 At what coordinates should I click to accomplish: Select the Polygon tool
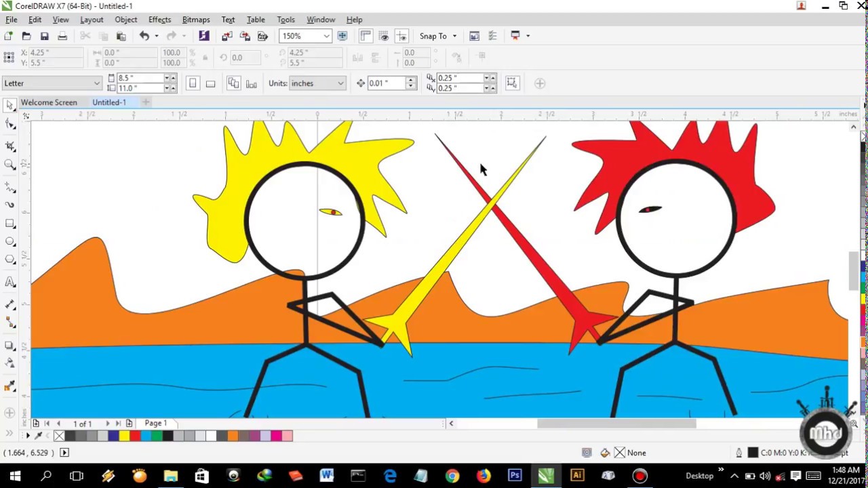(9, 260)
